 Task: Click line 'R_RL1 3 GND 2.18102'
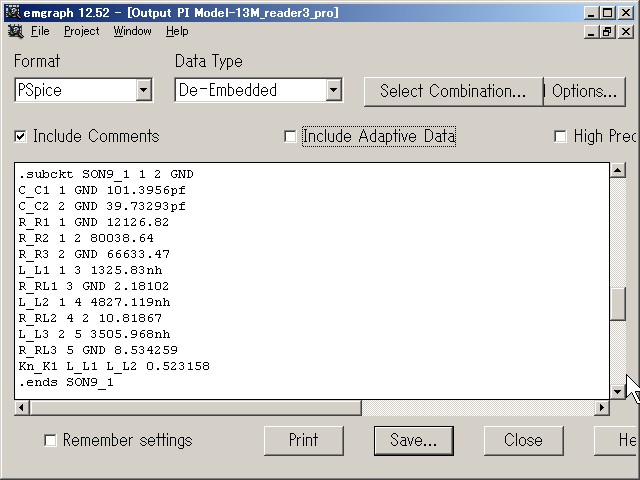pyautogui.click(x=94, y=286)
